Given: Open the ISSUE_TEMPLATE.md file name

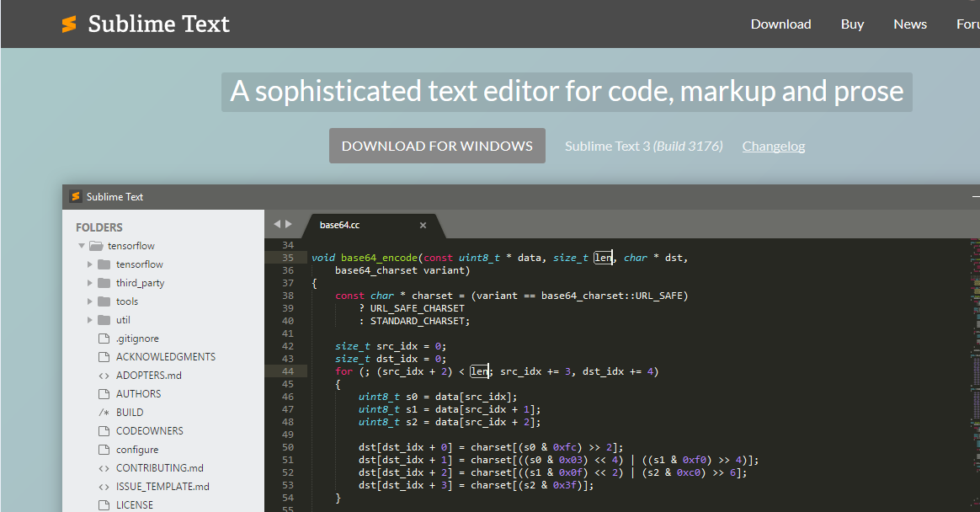Looking at the screenshot, I should [162, 487].
